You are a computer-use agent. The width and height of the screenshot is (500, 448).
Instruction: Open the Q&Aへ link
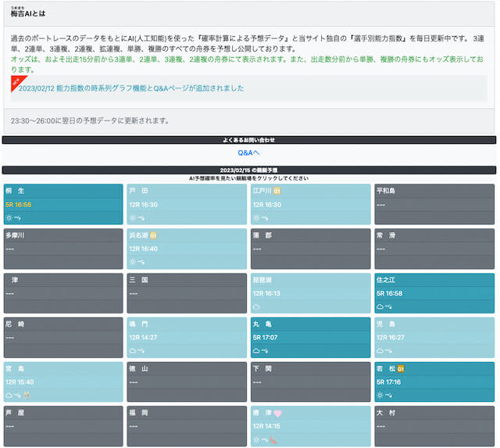coord(248,152)
